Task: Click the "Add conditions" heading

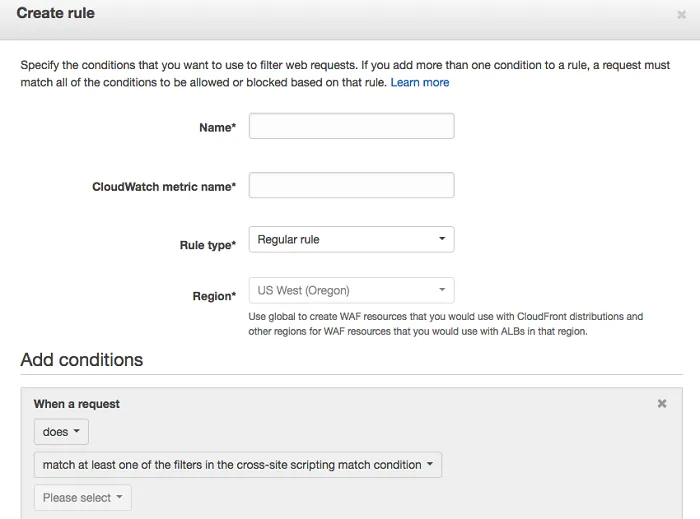Action: (82, 360)
